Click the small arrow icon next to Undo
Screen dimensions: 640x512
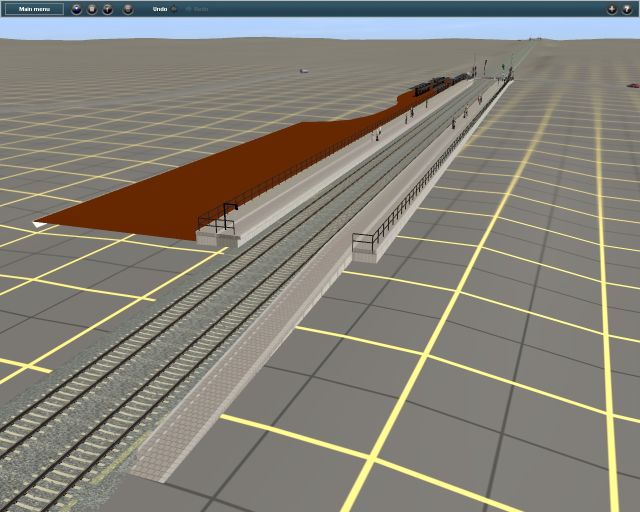click(174, 9)
